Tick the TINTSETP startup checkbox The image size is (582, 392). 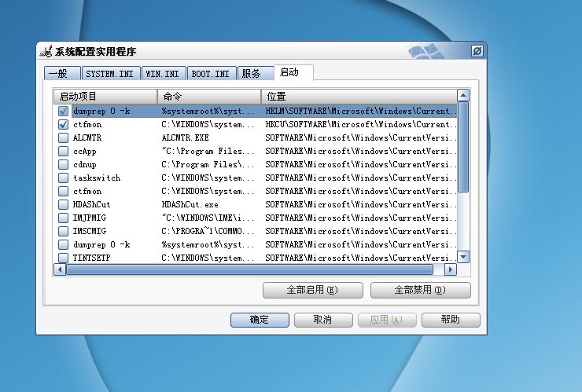tap(63, 258)
